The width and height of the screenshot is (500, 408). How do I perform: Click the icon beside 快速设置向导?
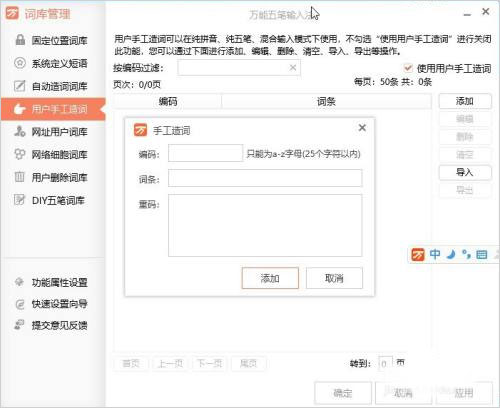pos(20,304)
